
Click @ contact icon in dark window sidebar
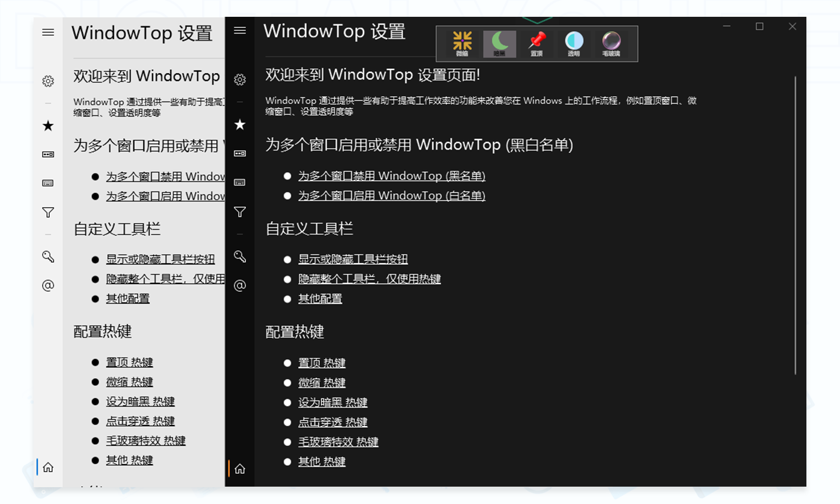pos(240,286)
